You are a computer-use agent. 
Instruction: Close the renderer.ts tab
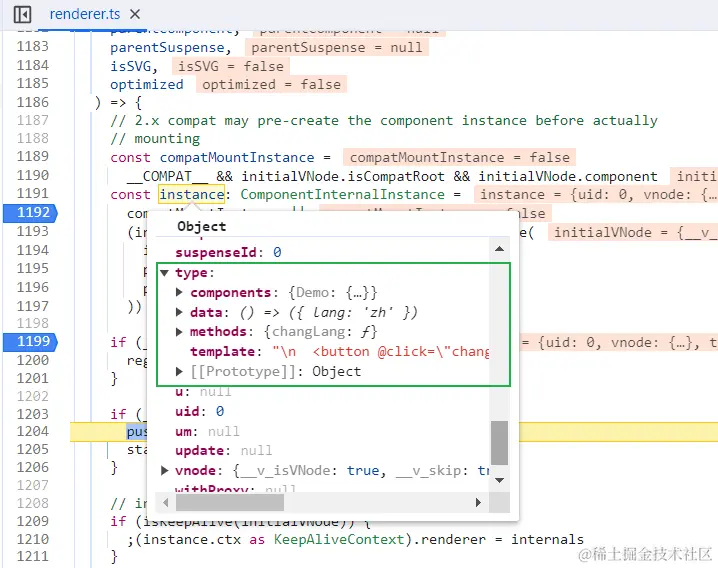coord(135,14)
